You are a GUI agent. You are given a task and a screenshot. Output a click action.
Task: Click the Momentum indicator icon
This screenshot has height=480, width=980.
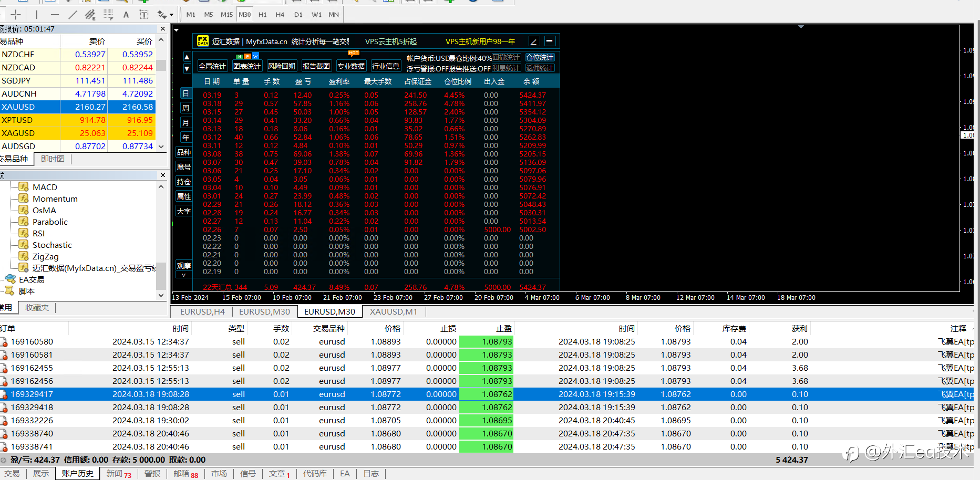(24, 198)
